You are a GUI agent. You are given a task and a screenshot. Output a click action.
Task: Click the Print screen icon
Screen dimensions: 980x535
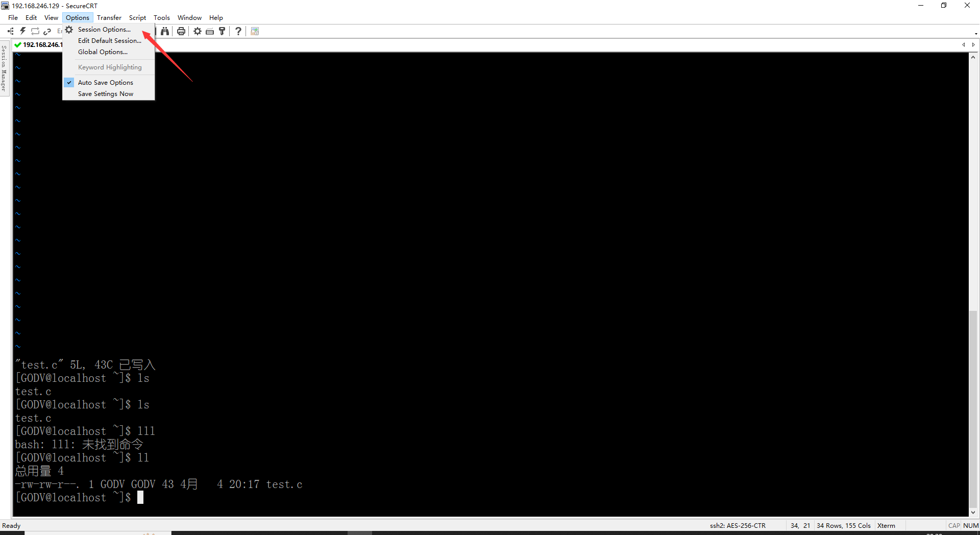coord(181,31)
